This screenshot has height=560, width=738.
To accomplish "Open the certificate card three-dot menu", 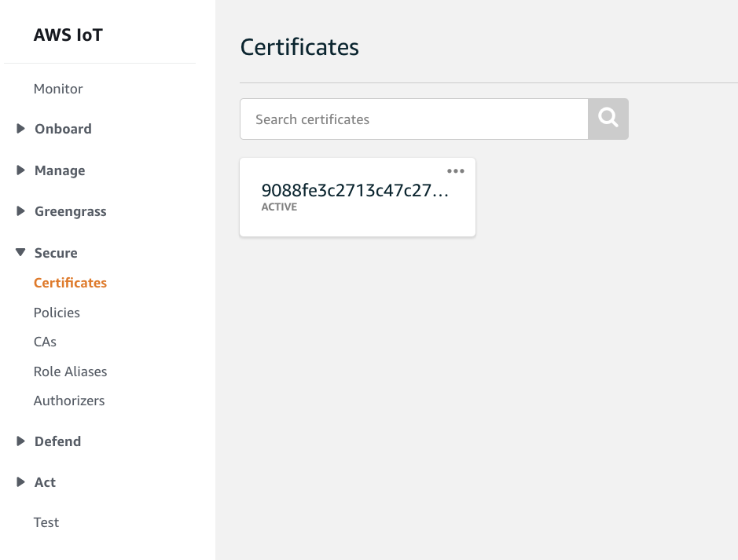I will pyautogui.click(x=456, y=170).
